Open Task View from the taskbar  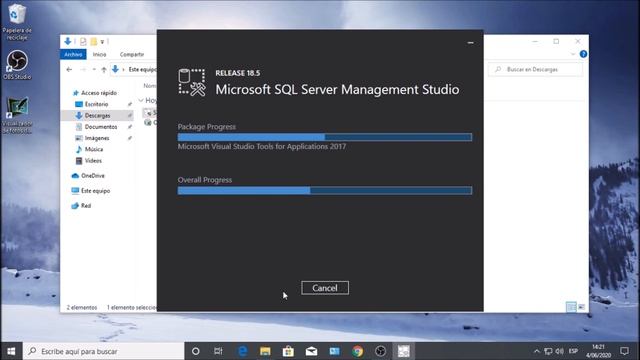pyautogui.click(x=218, y=351)
